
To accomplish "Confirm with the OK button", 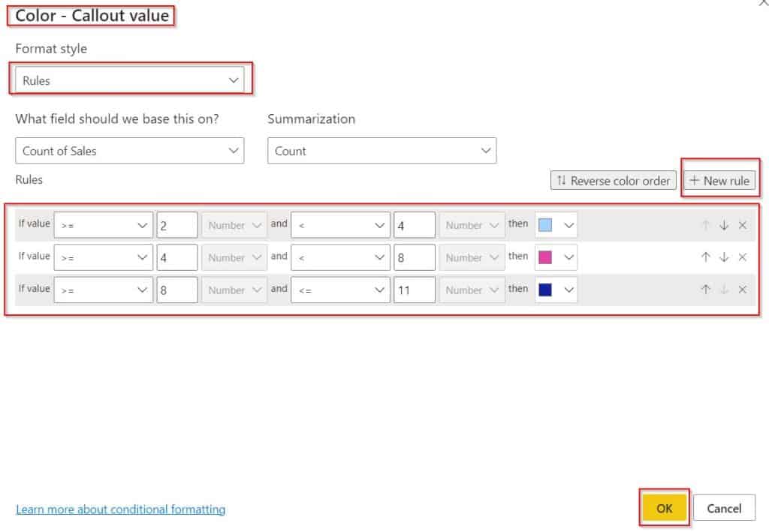I will (665, 508).
